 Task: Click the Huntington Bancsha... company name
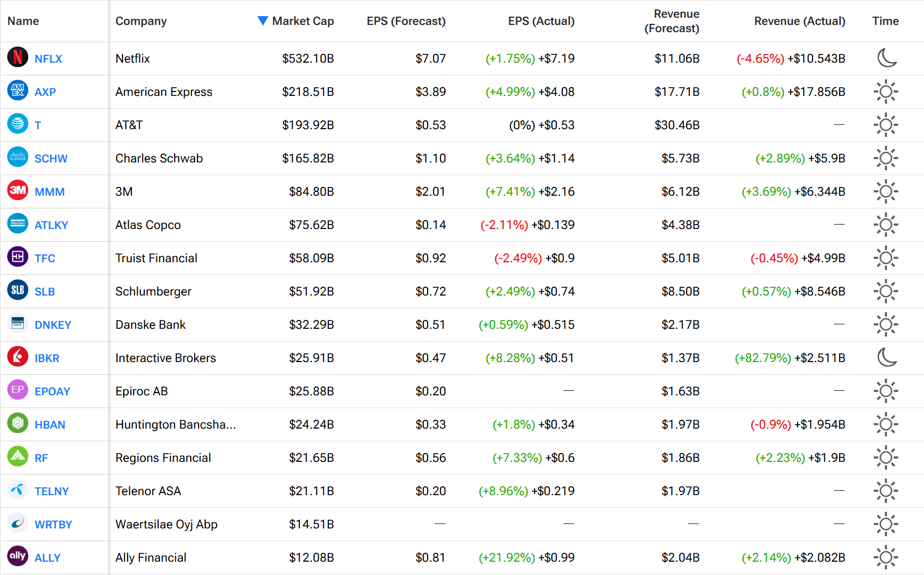pyautogui.click(x=176, y=424)
